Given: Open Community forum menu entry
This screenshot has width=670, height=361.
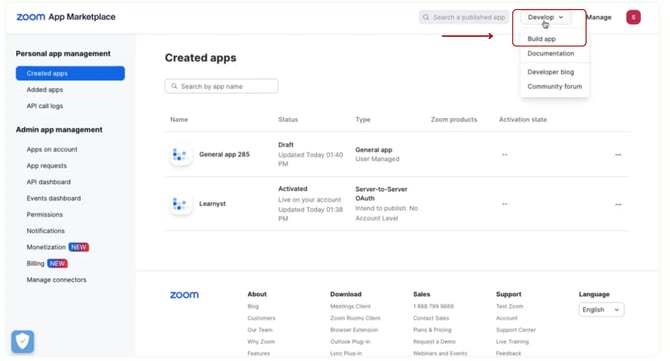Looking at the screenshot, I should coord(555,86).
